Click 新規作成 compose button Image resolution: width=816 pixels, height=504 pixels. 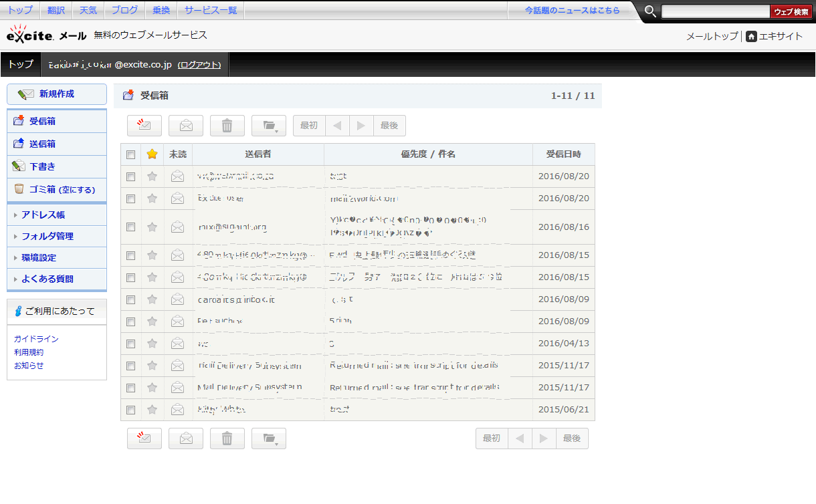coord(56,94)
